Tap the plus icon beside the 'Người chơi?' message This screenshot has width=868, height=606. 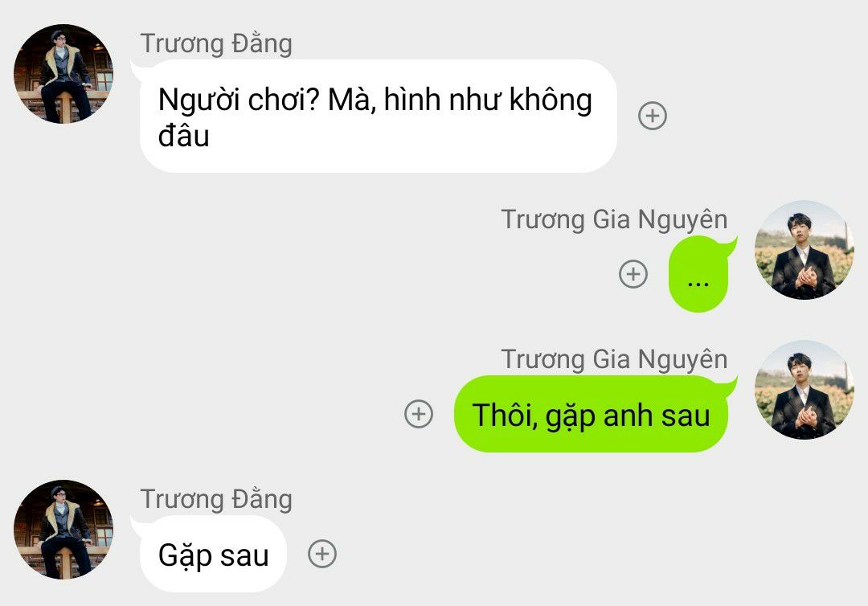tap(653, 117)
